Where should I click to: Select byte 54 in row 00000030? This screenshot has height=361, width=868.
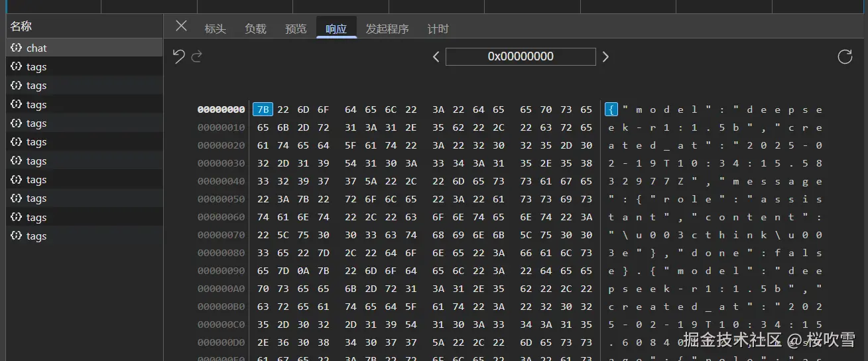[x=351, y=163]
